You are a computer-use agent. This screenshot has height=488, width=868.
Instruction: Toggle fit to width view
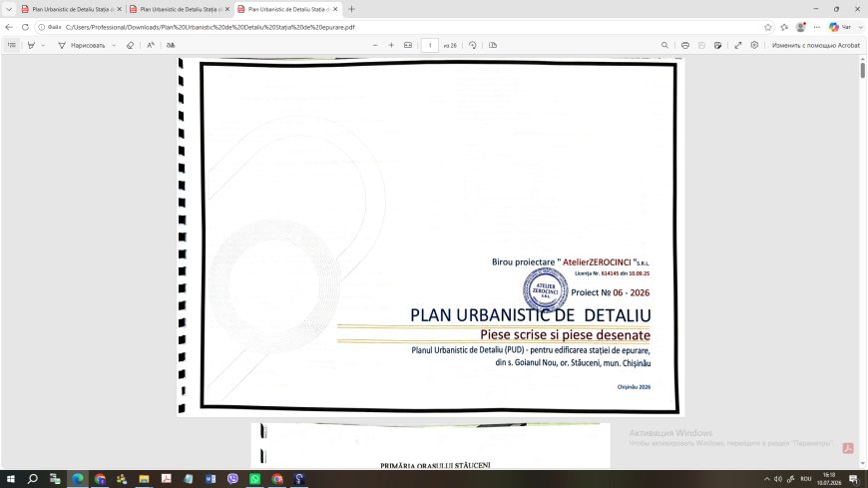(x=408, y=46)
